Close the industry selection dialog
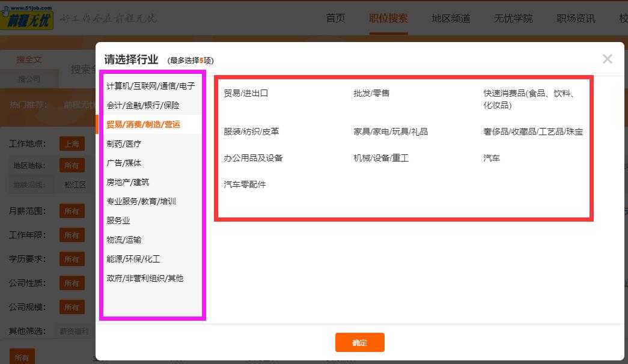Viewport: 628px width, 364px height. (607, 59)
